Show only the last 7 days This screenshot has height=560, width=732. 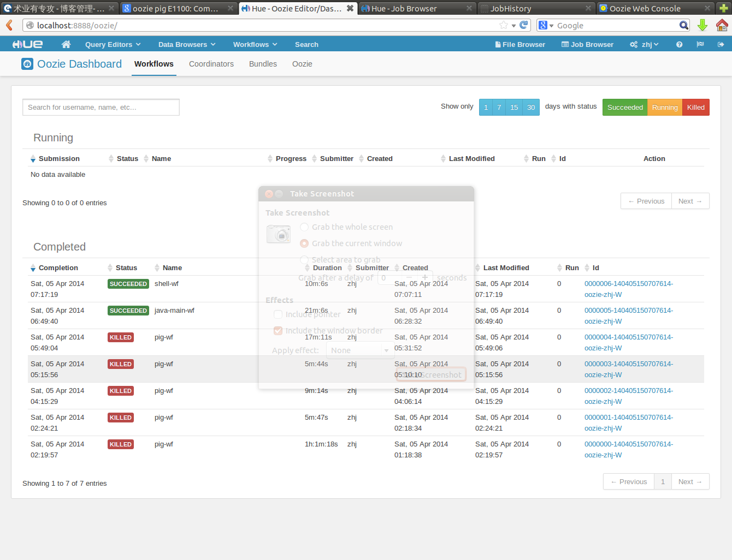coord(499,108)
